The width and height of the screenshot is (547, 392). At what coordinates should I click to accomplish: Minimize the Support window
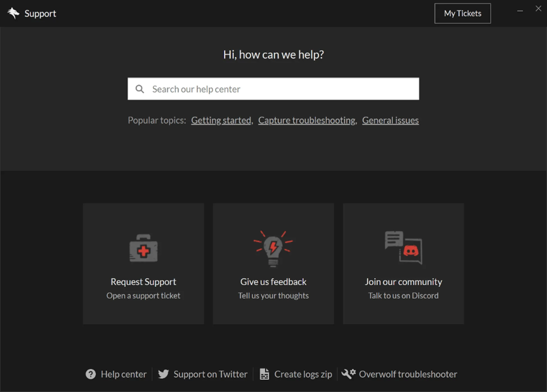[520, 11]
